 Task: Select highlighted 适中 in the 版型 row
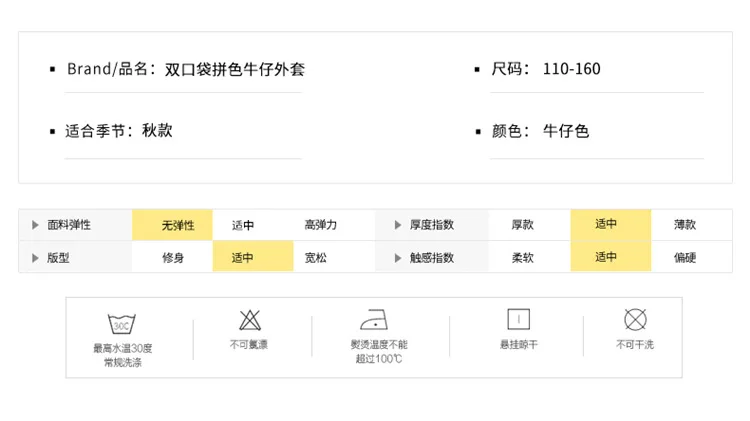(x=253, y=256)
